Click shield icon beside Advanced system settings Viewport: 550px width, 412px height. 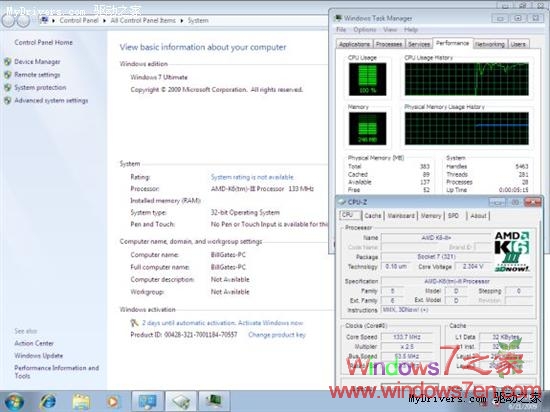(x=8, y=100)
